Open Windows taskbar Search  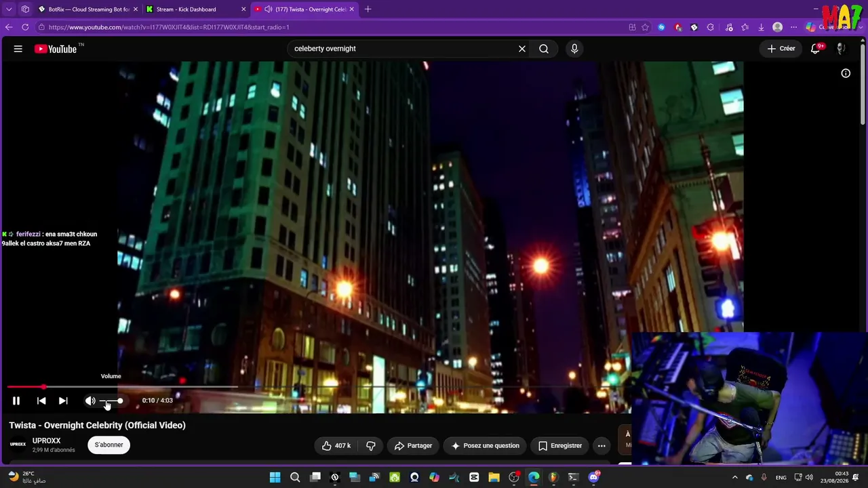(x=295, y=477)
